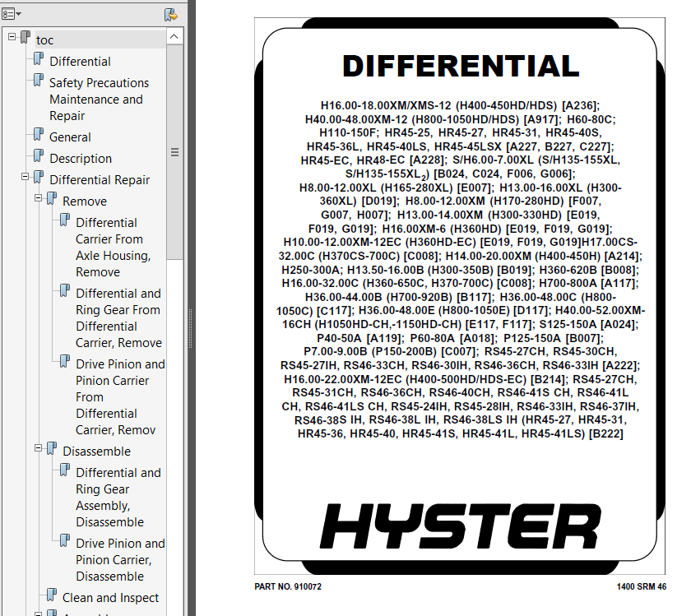Image resolution: width=691 pixels, height=616 pixels.
Task: Click the Clean and Inspect bookmark icon
Action: coord(52,595)
